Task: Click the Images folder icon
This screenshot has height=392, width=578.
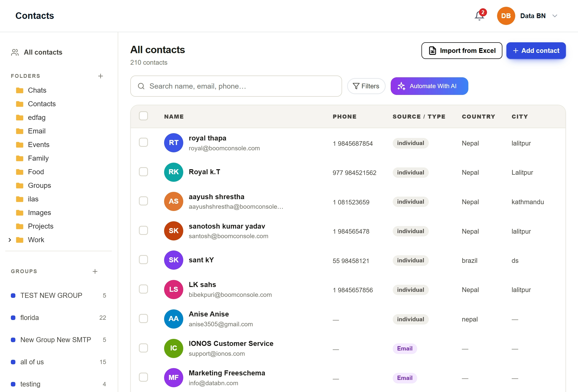Action: [x=20, y=213]
